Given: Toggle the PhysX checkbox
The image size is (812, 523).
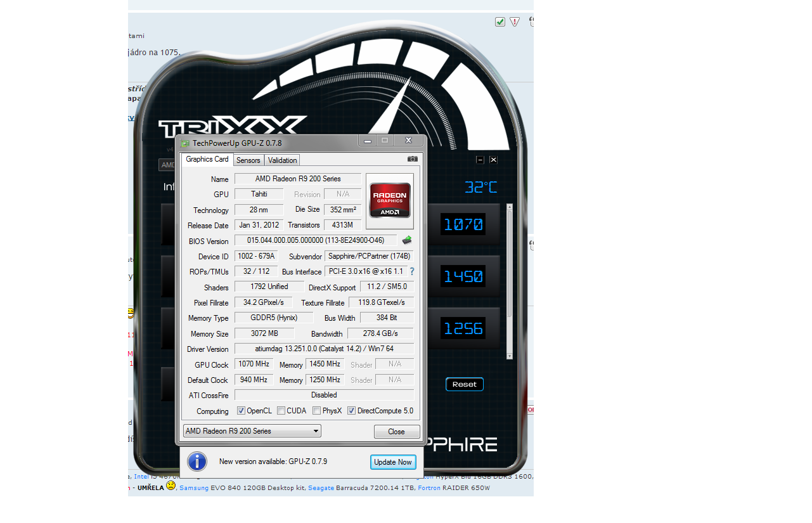Looking at the screenshot, I should click(x=316, y=411).
